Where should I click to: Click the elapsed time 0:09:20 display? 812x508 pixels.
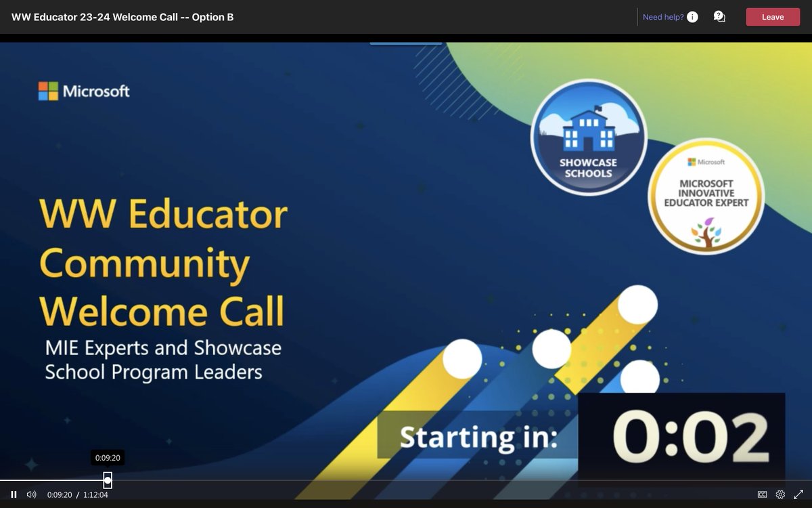click(x=60, y=495)
